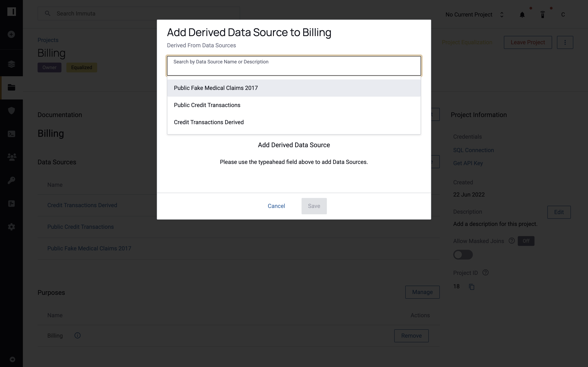Select Credit Transactions Derived data source
Screen dimensions: 588x367
tap(209, 122)
